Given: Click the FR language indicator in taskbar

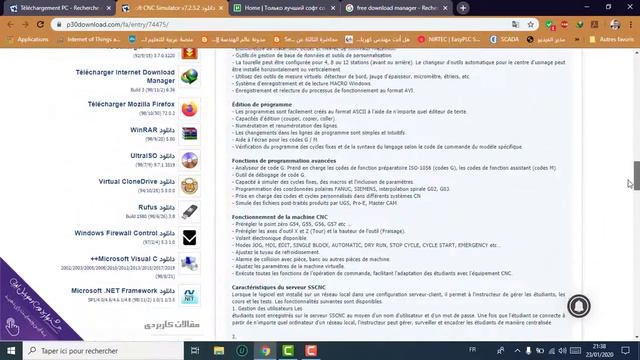Looking at the screenshot, I should tap(472, 350).
